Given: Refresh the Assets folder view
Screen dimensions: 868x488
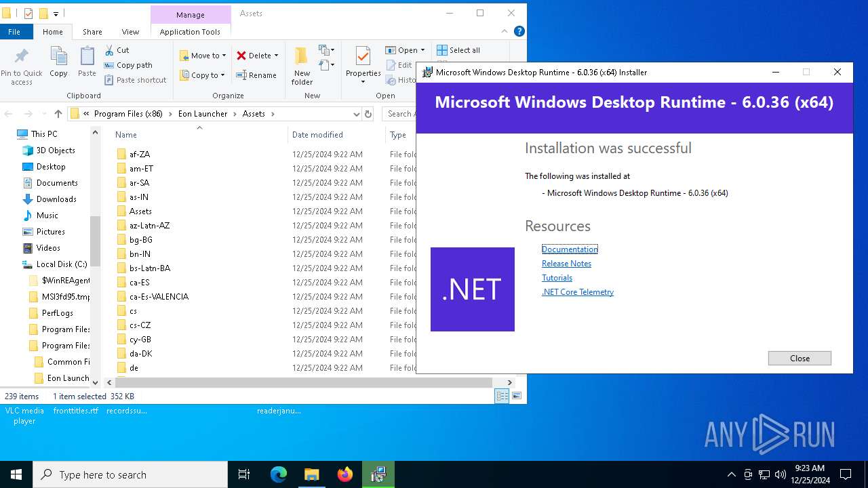Looking at the screenshot, I should point(368,114).
